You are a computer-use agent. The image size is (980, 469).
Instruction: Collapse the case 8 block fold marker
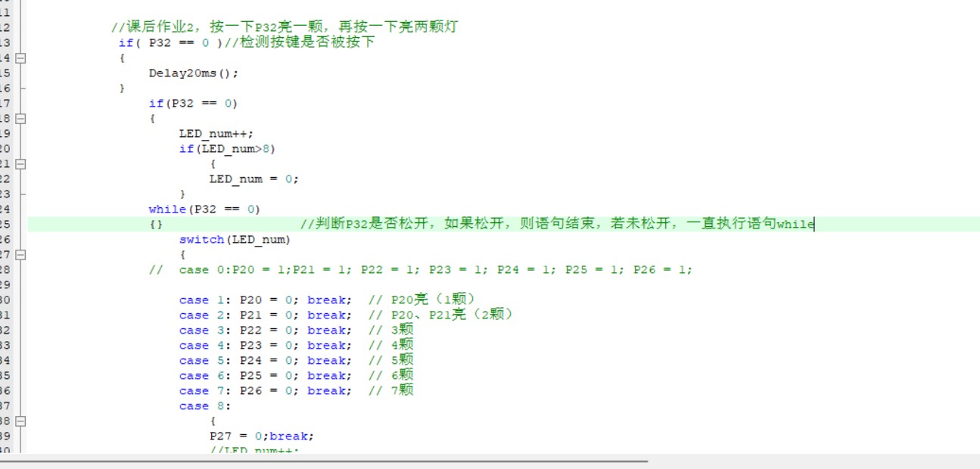point(20,421)
